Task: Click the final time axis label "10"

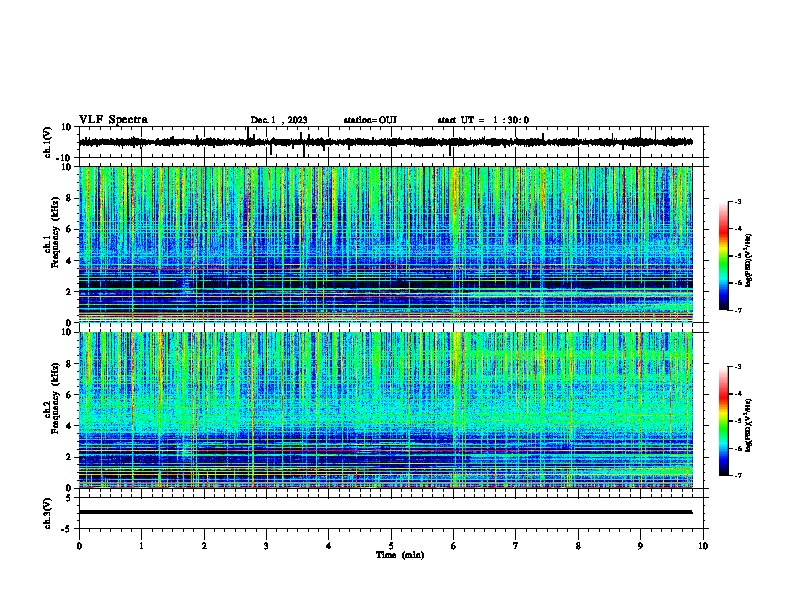Action: click(x=703, y=546)
